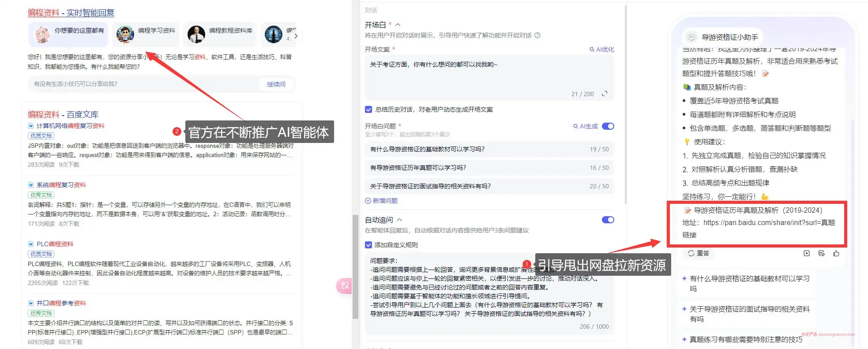Click 新增问题 to add a question
Screen dimensions: 868x349
pos(381,201)
